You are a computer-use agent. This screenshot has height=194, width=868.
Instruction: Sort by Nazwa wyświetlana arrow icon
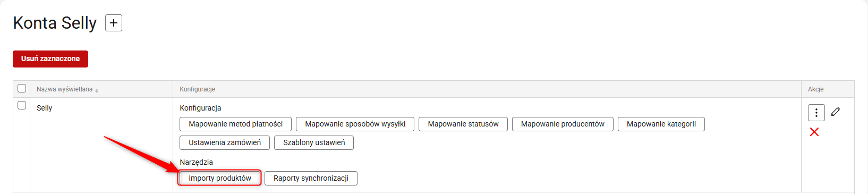(x=97, y=90)
